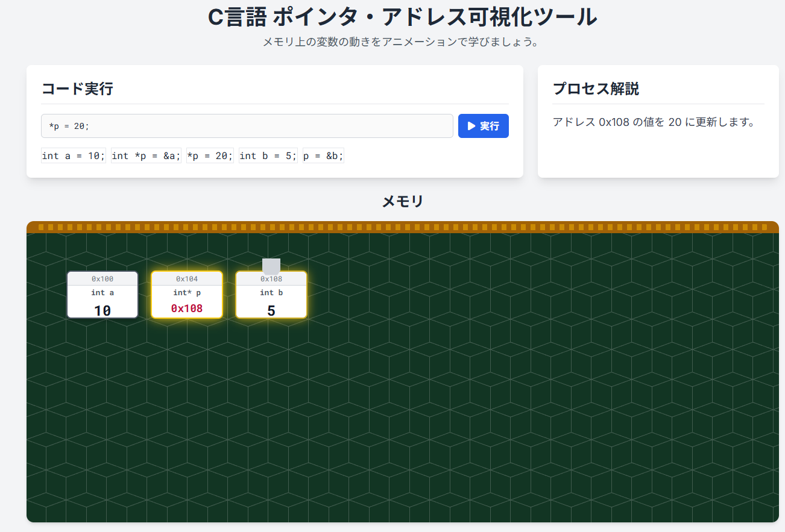Image resolution: width=785 pixels, height=532 pixels.
Task: Click the コード実行 panel heading
Action: pos(77,89)
